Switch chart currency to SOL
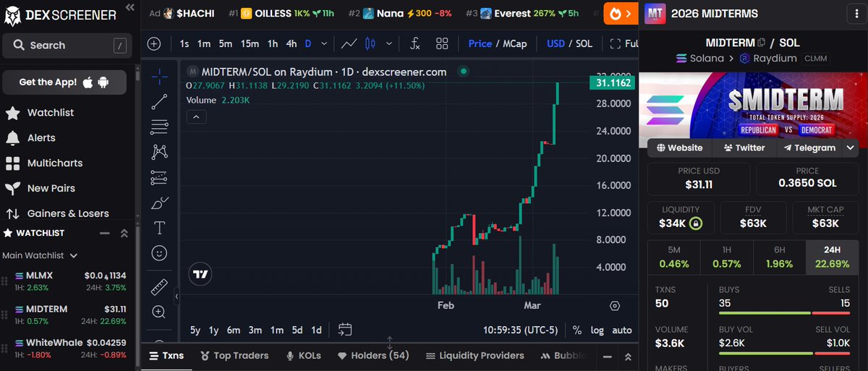This screenshot has width=868, height=371. tap(583, 43)
